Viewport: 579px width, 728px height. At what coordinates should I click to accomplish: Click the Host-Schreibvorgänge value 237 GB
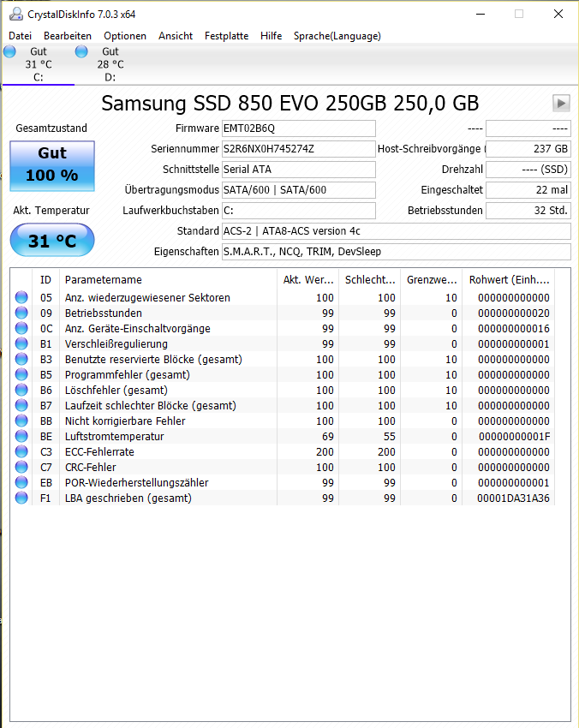pyautogui.click(x=528, y=148)
